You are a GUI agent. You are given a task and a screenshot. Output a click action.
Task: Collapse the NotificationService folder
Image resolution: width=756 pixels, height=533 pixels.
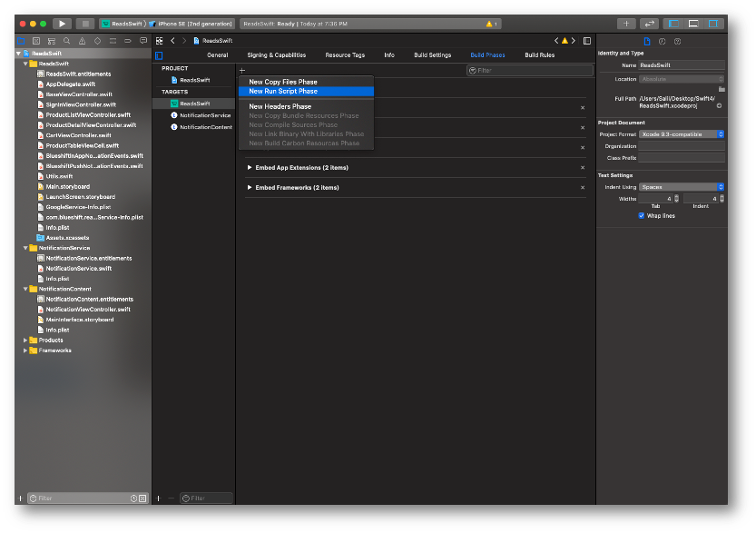click(25, 248)
